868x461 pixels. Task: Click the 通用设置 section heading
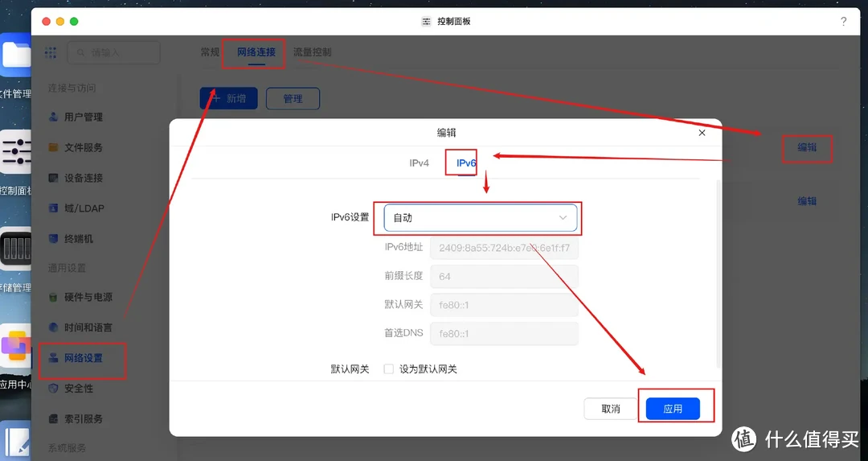pyautogui.click(x=67, y=268)
